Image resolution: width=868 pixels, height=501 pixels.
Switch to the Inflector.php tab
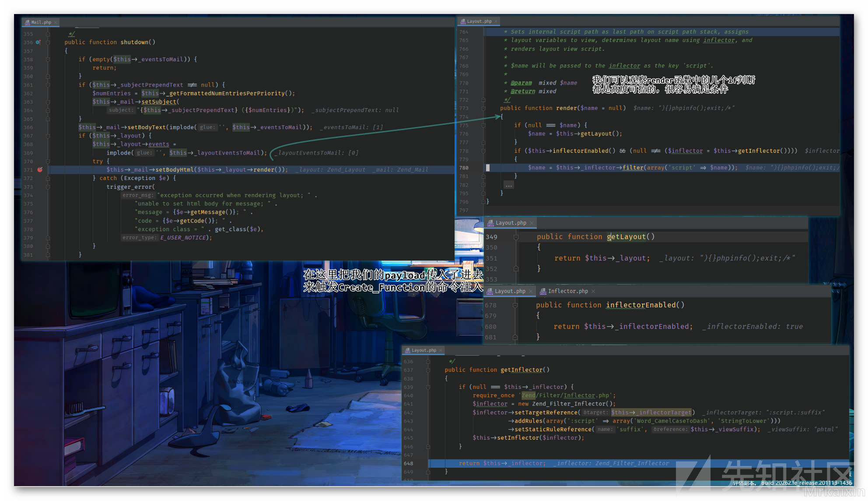(x=567, y=291)
